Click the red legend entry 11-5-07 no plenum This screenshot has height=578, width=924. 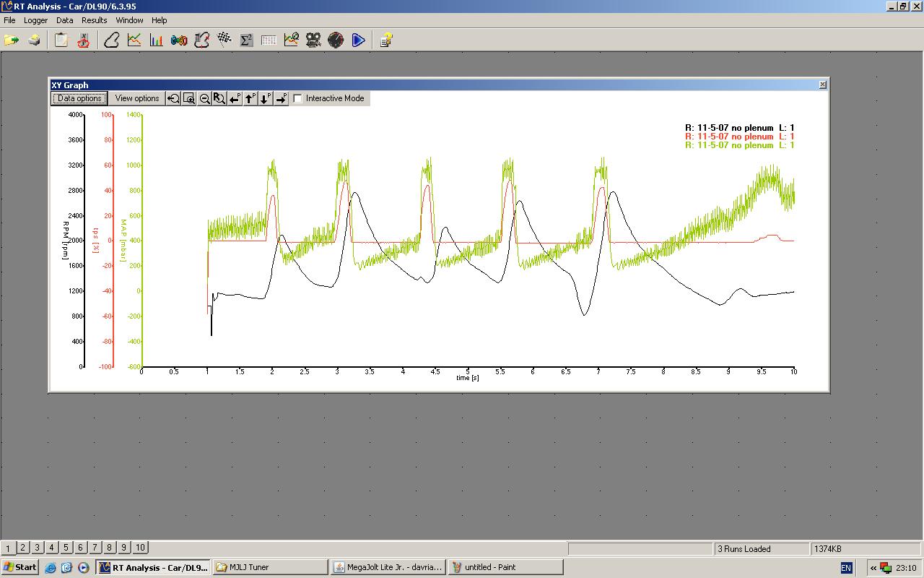coord(740,137)
